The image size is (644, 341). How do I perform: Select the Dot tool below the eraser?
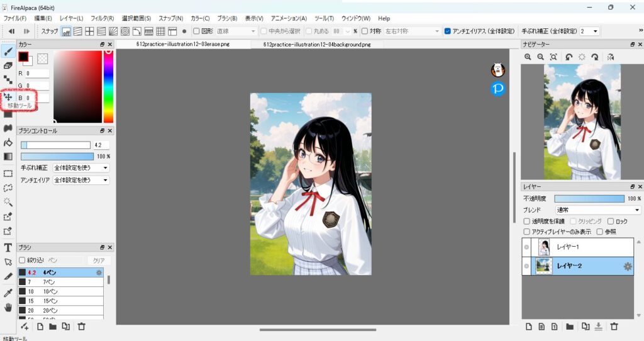click(x=8, y=79)
